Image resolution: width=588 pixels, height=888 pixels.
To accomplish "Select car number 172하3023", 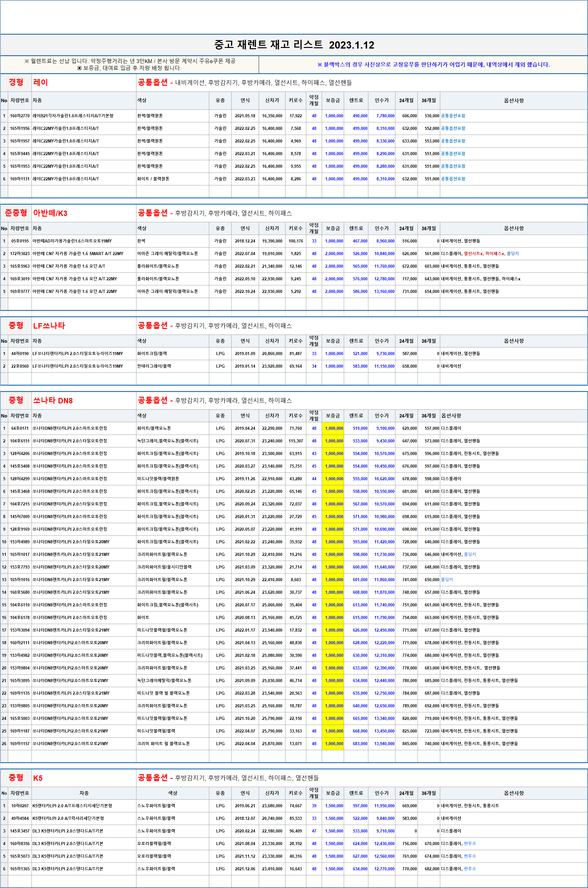I will (20, 254).
